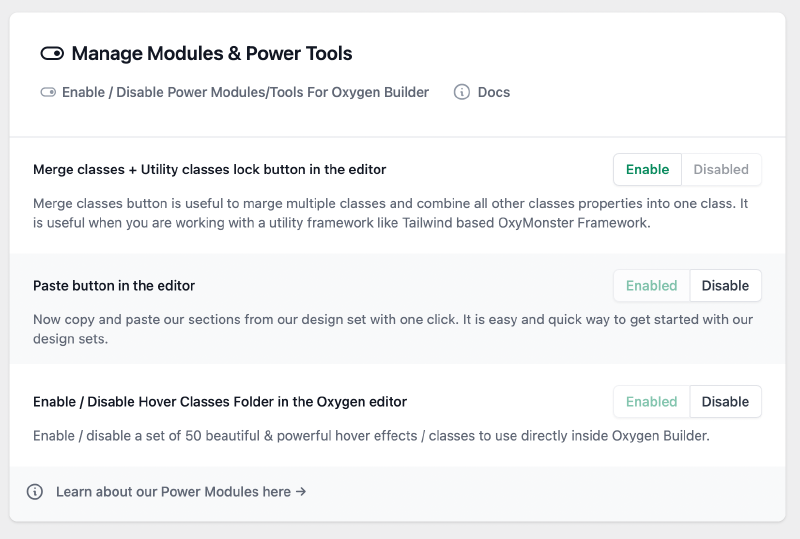Click the Merge classes + Utility classes title
The width and height of the screenshot is (800, 539).
click(x=209, y=170)
